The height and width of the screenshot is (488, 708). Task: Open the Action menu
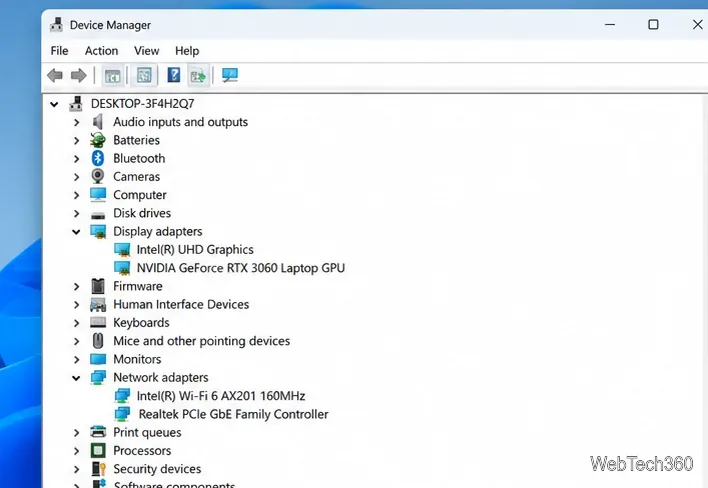point(102,51)
